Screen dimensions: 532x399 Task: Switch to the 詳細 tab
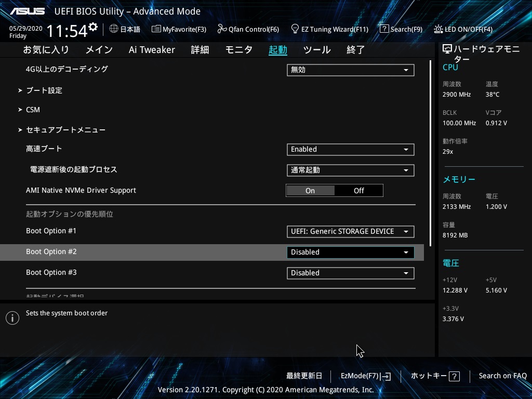tap(200, 50)
